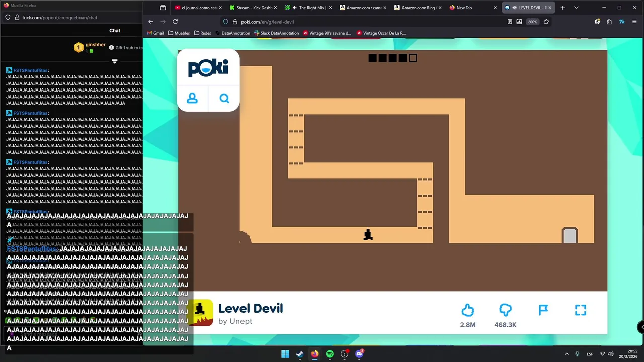
Task: Report the game with flag icon
Action: coord(543,310)
